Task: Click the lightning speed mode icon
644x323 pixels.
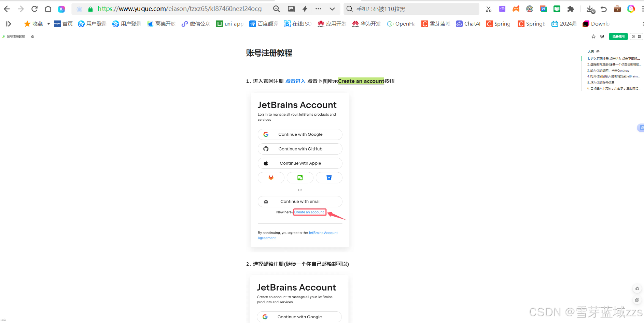Action: point(305,9)
